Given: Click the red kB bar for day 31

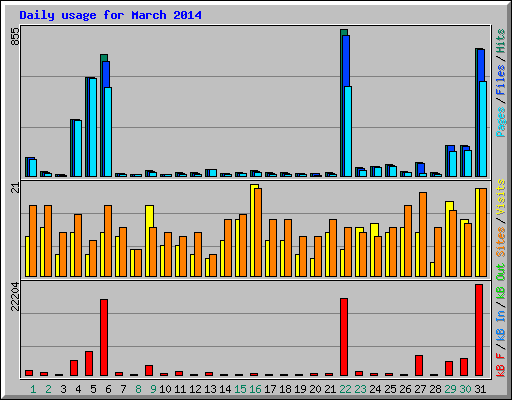Looking at the screenshot, I should tap(479, 330).
